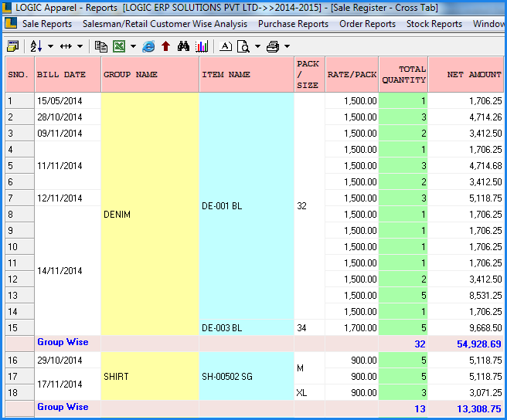Click the BILL DATE column header

point(68,75)
